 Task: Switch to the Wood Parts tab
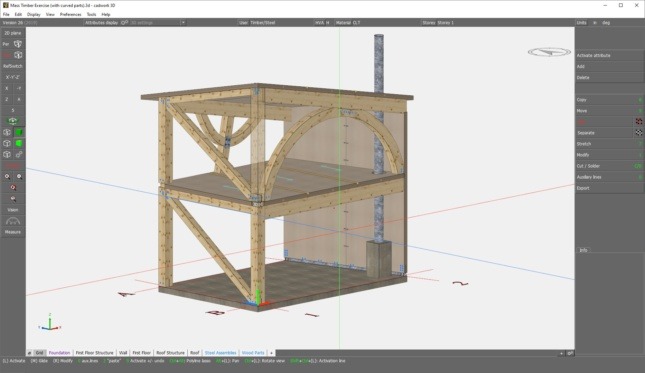tap(253, 353)
